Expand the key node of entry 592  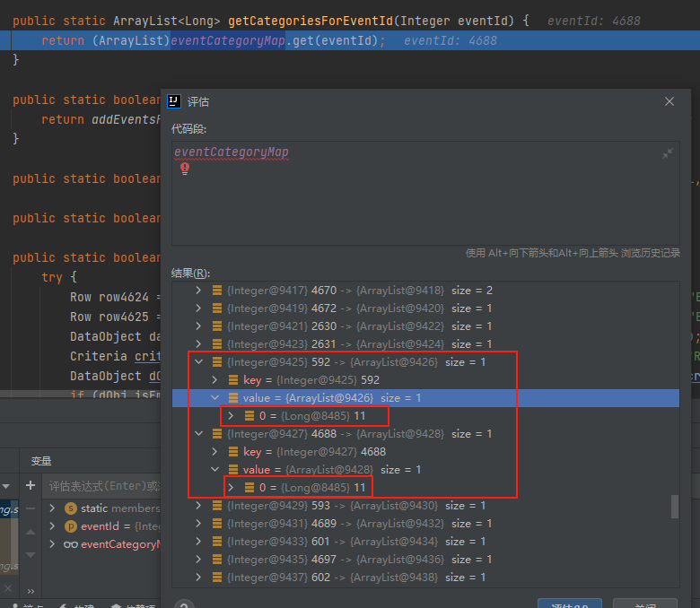(x=214, y=380)
